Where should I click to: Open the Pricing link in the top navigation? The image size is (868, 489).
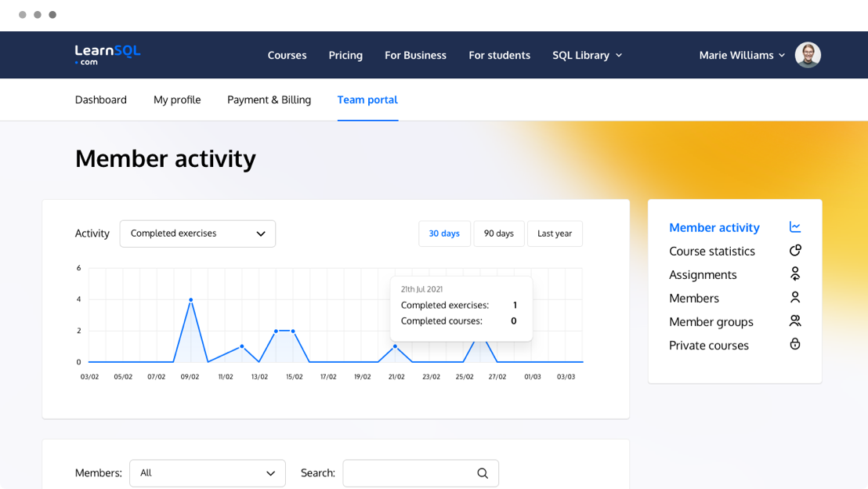(x=345, y=55)
